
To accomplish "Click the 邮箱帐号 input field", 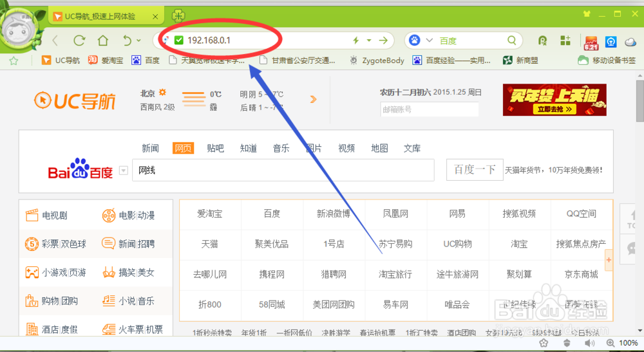I will 429,109.
